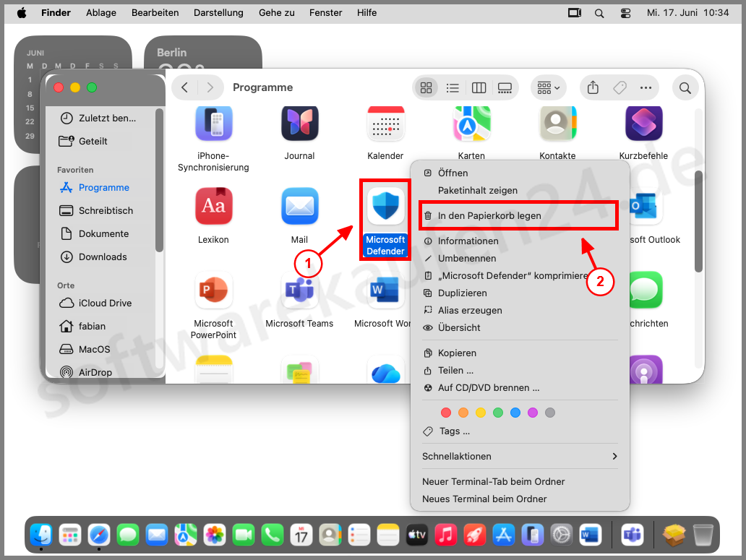Select the Microsoft Teams app in Finder window
The height and width of the screenshot is (560, 746).
point(299,290)
